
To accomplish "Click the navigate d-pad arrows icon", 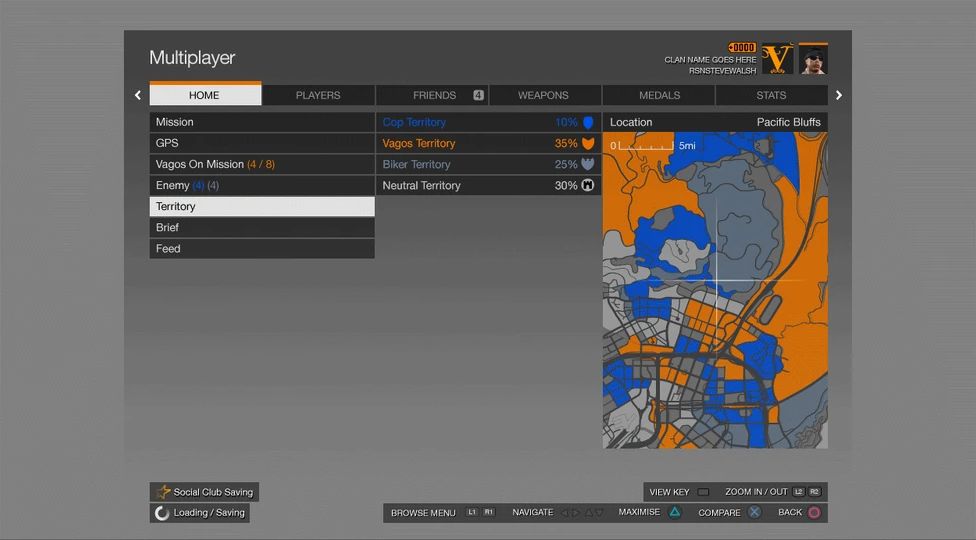I will [x=582, y=513].
